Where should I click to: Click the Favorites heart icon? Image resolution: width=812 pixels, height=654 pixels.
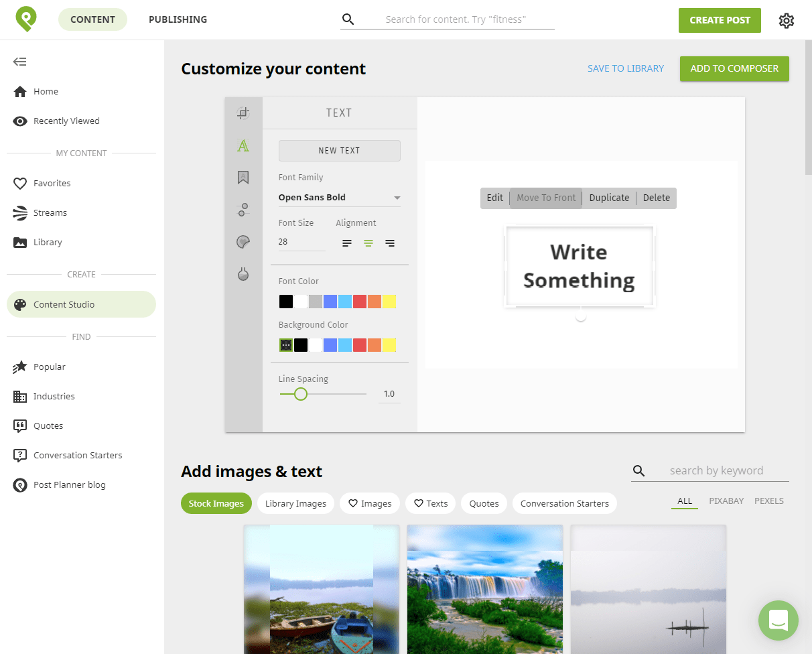[20, 184]
